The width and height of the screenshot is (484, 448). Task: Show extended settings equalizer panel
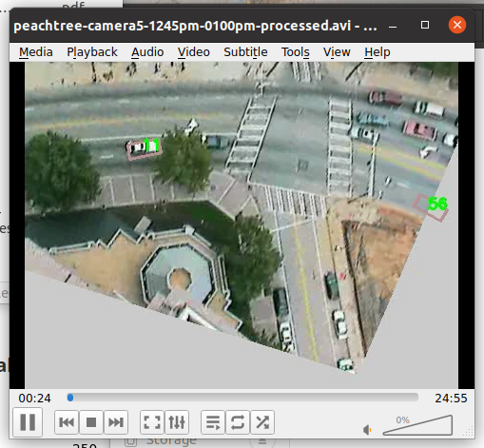click(177, 422)
